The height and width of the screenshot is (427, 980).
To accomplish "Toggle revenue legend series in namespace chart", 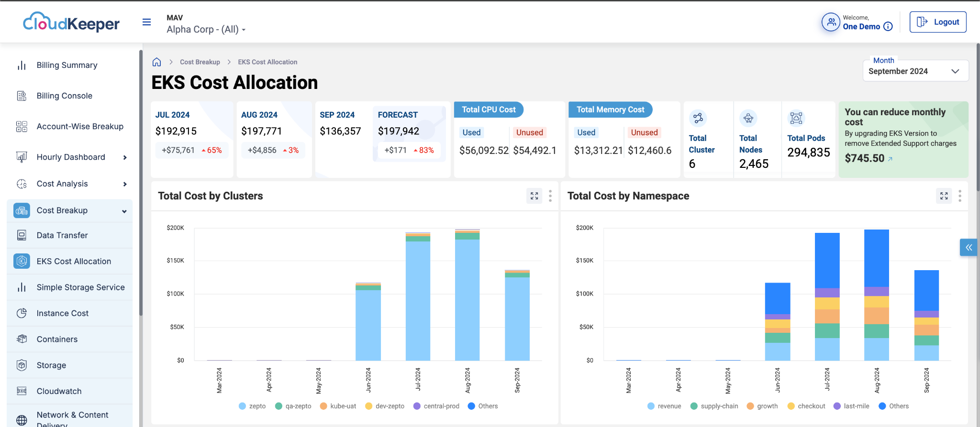I will (x=664, y=406).
